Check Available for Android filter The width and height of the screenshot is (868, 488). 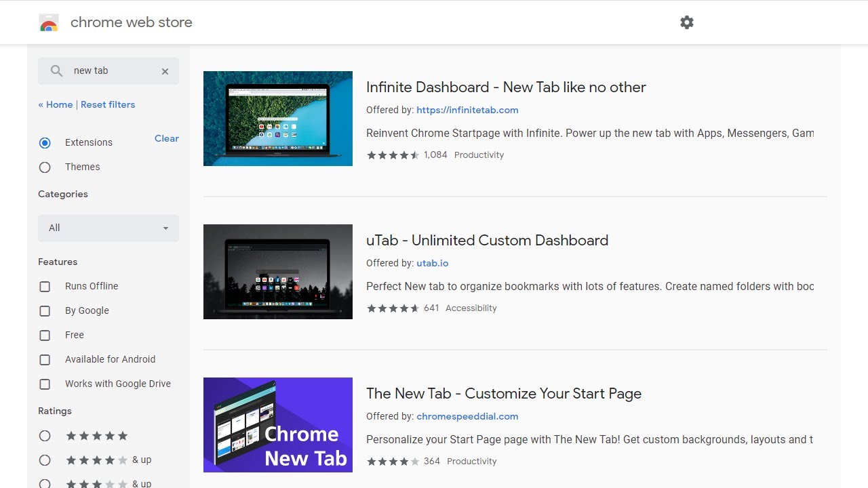coord(45,360)
